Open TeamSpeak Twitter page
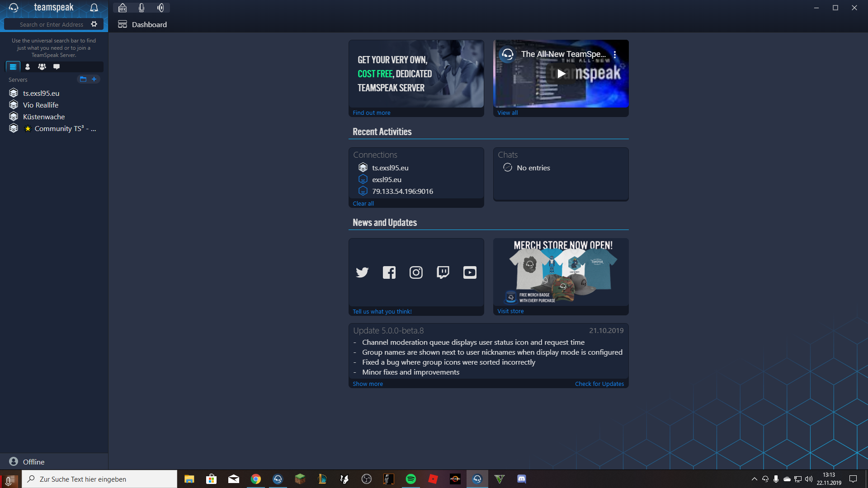The image size is (868, 488). (x=362, y=272)
